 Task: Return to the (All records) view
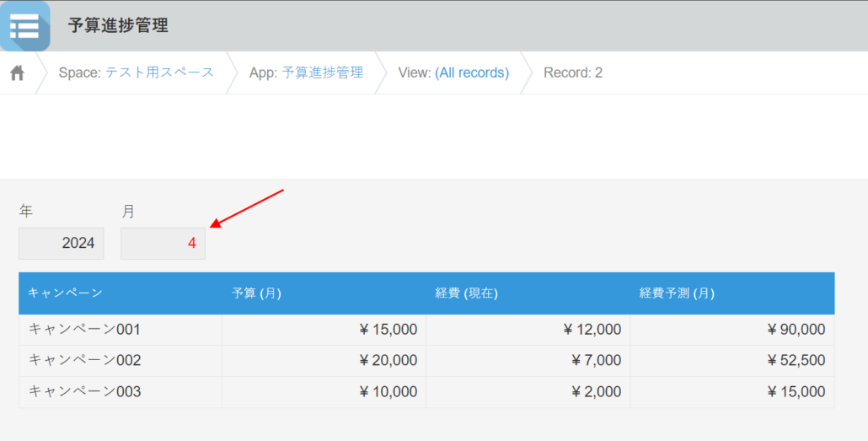(471, 73)
